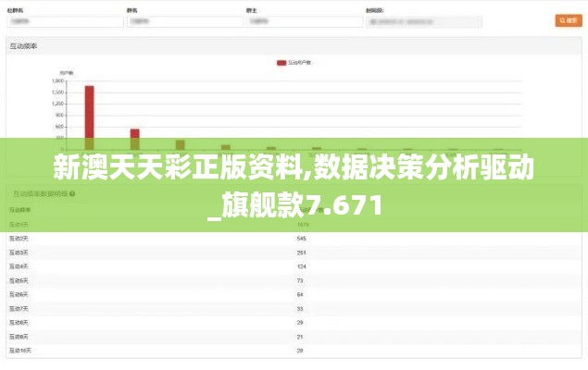Click the orange search button
Screen dimensions: 588x370
coord(569,20)
